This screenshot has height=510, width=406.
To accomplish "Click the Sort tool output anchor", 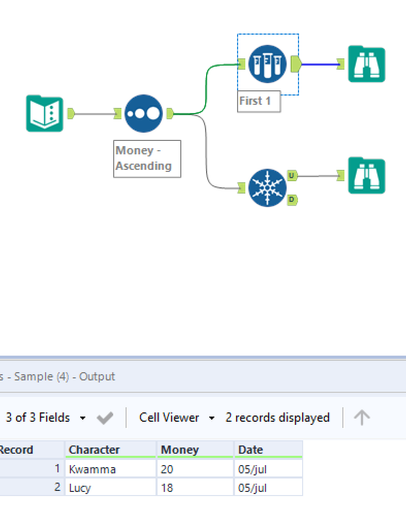I will coord(170,114).
